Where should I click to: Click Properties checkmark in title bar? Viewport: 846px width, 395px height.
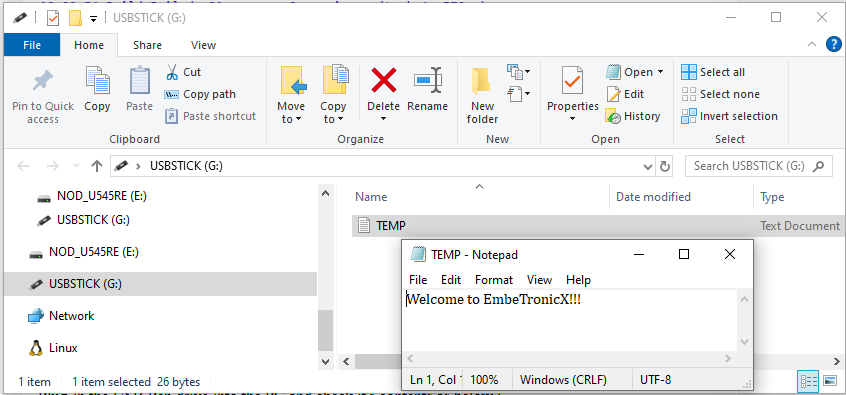pyautogui.click(x=52, y=18)
